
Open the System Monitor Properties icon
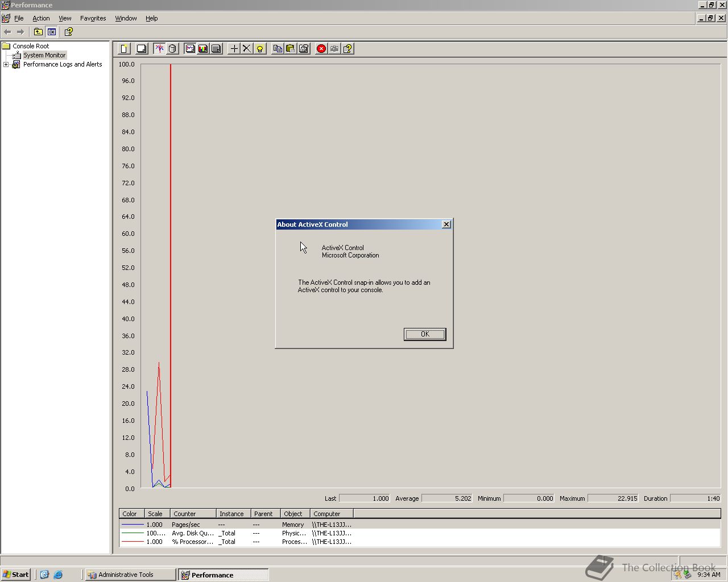click(304, 49)
